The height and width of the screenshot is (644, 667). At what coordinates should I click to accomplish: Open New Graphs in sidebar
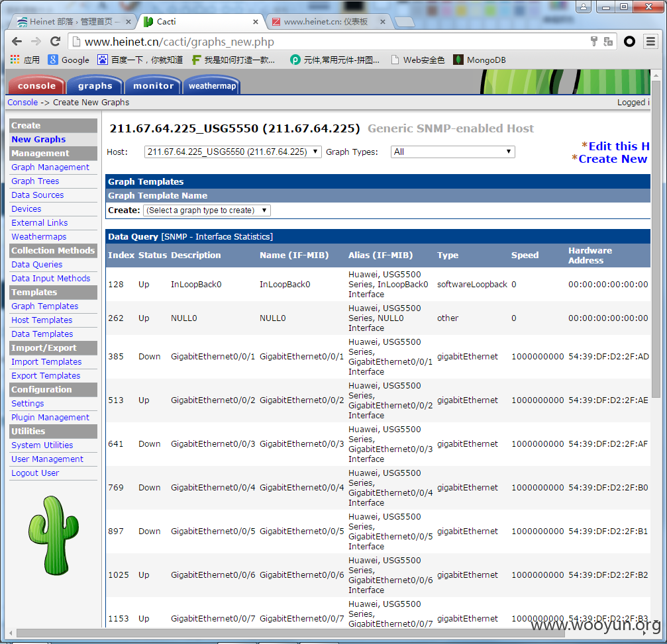point(38,139)
